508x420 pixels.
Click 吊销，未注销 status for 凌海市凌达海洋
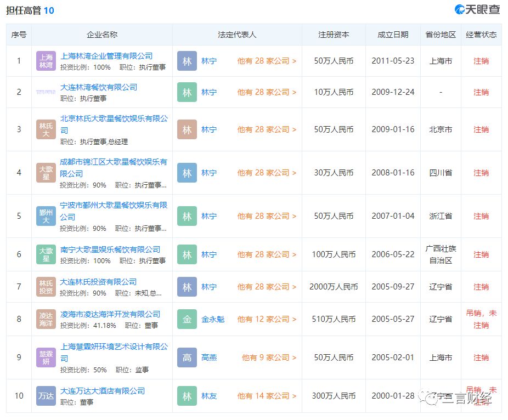[481, 319]
